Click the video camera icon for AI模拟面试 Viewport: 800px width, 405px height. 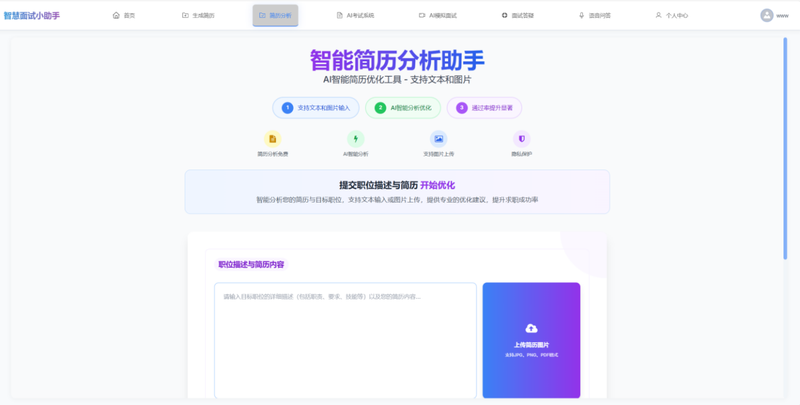pyautogui.click(x=422, y=15)
